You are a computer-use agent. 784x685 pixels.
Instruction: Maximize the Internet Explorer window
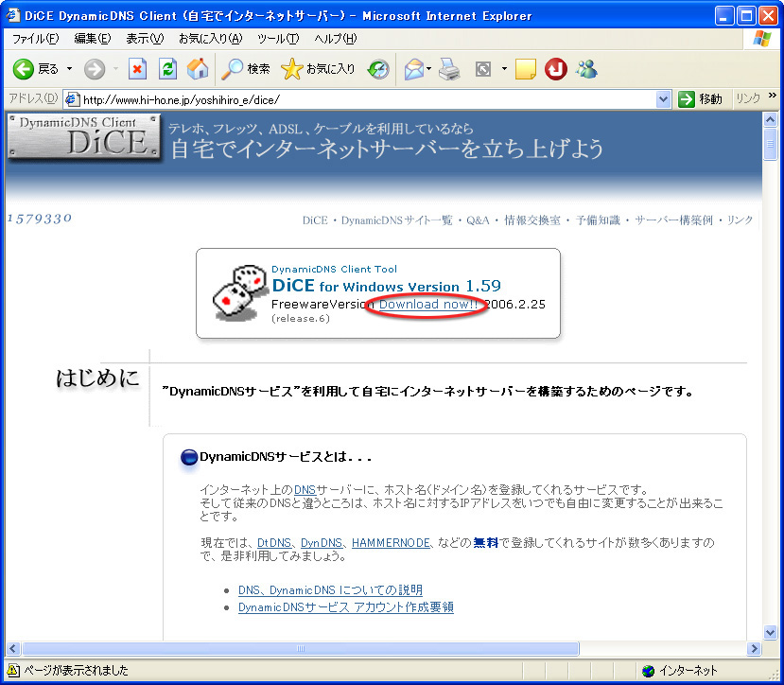coord(746,15)
